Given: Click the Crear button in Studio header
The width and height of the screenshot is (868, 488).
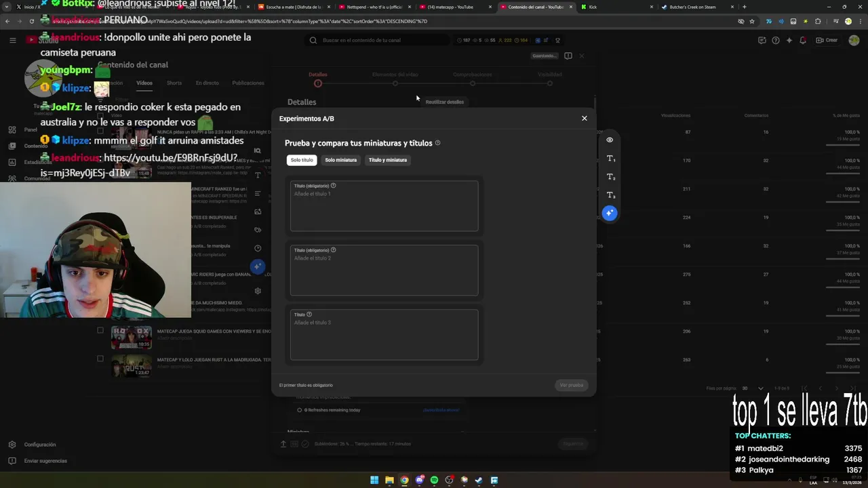Looking at the screenshot, I should click(827, 40).
